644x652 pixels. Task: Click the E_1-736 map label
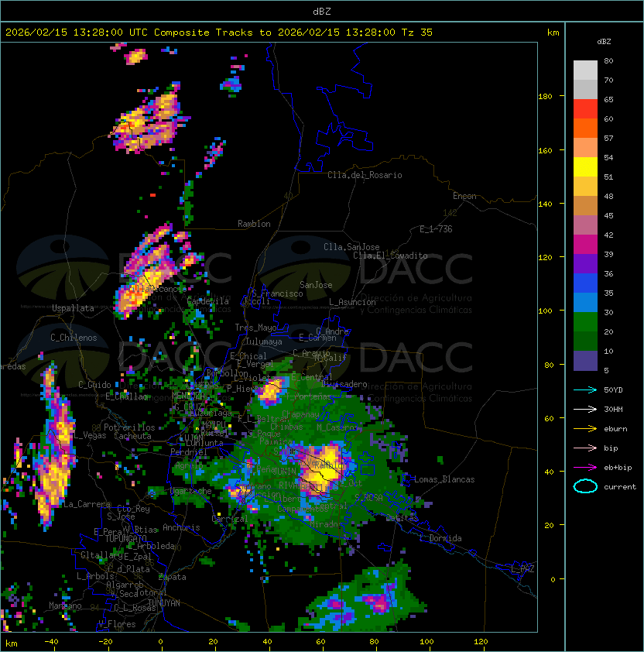tap(436, 229)
